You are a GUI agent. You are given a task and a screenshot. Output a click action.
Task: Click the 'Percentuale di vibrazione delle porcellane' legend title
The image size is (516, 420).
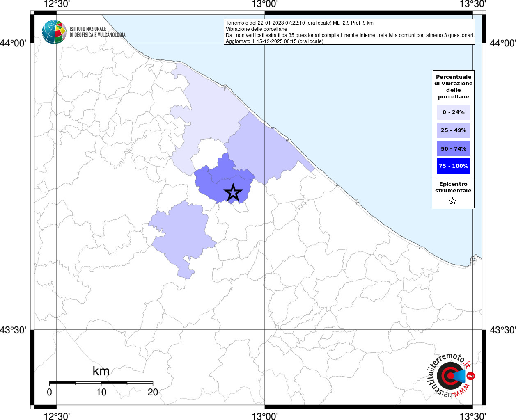coord(453,87)
